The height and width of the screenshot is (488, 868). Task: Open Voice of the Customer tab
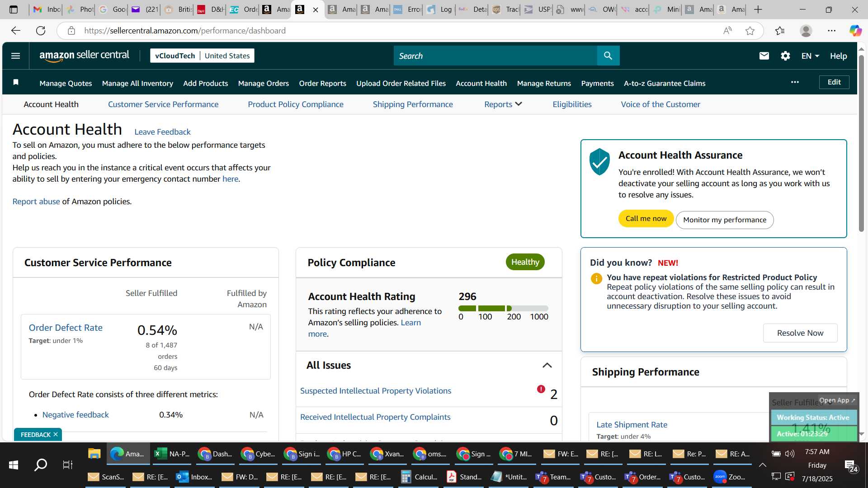click(660, 104)
